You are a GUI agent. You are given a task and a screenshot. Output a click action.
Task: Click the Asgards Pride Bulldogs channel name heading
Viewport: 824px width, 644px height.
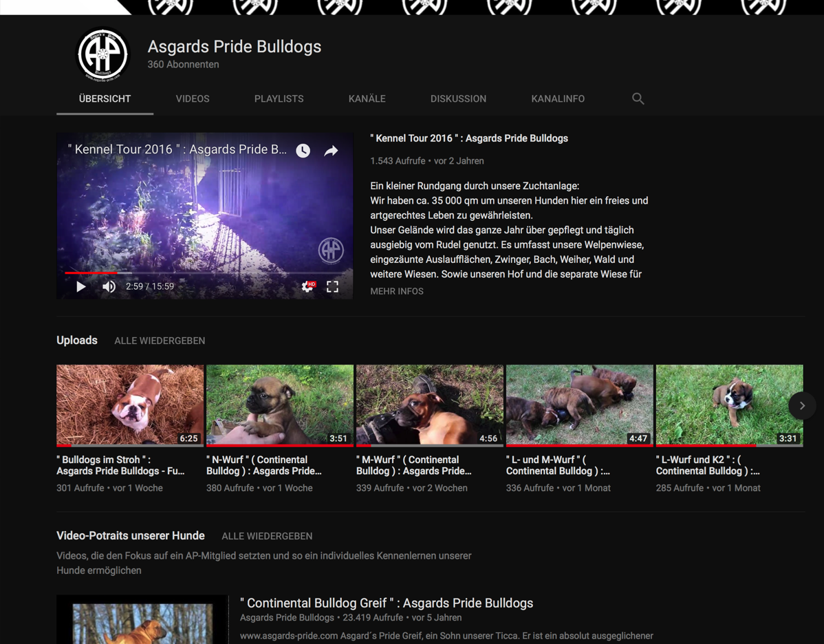point(235,46)
